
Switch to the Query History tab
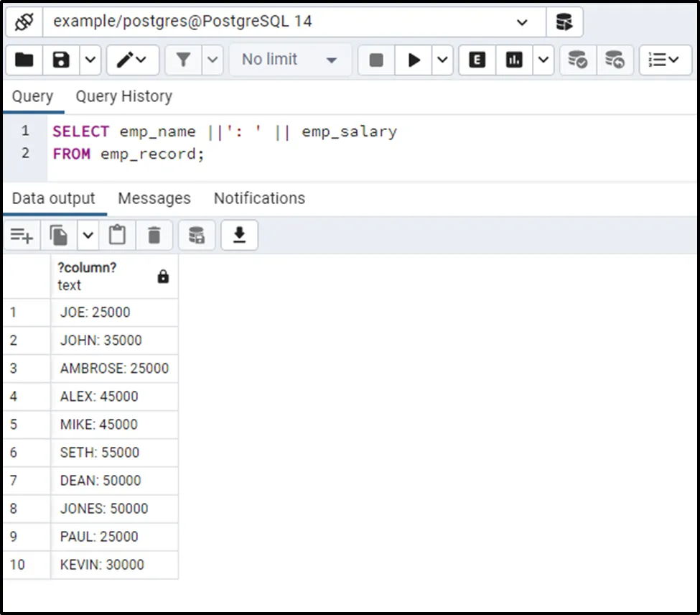pyautogui.click(x=123, y=96)
